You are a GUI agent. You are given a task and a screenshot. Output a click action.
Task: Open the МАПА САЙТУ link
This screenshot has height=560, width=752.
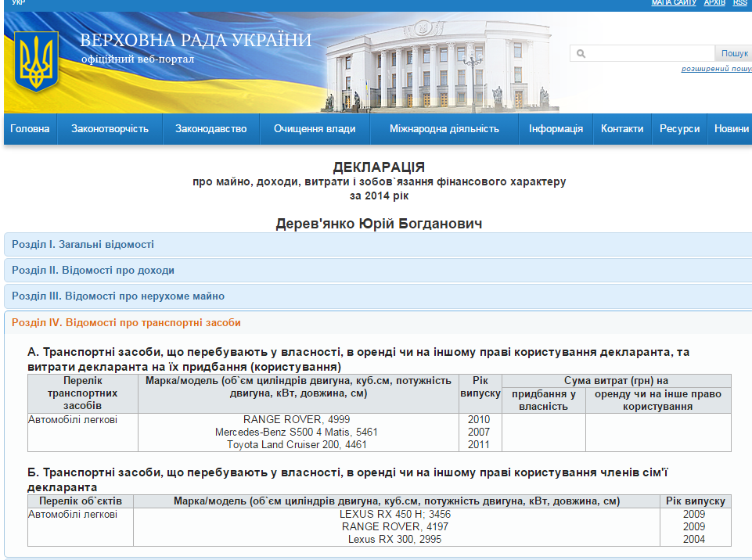[x=673, y=3]
